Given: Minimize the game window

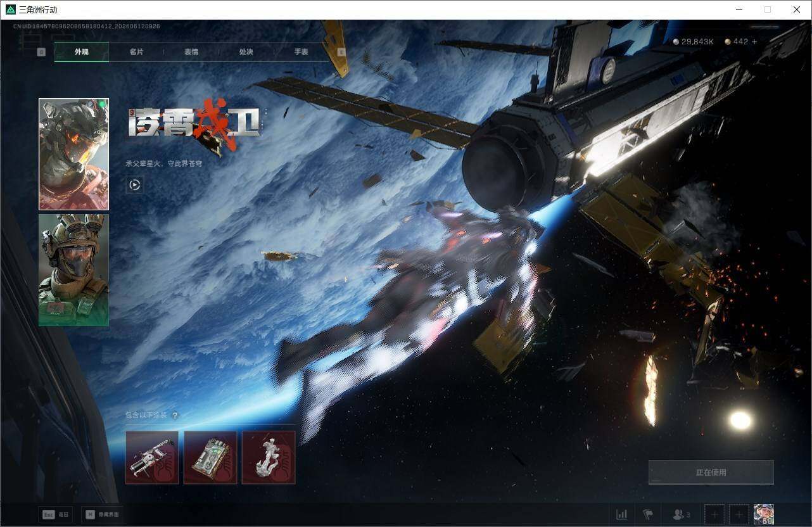Looking at the screenshot, I should [739, 10].
